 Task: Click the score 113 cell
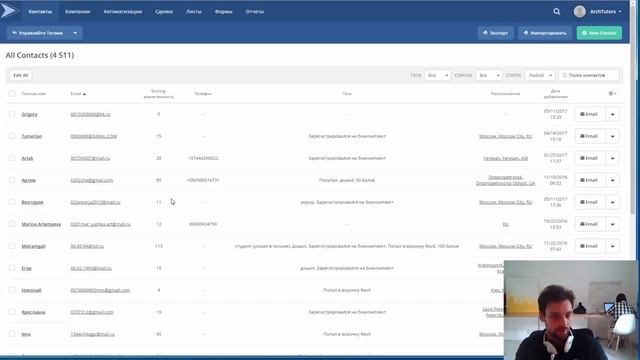pyautogui.click(x=158, y=246)
